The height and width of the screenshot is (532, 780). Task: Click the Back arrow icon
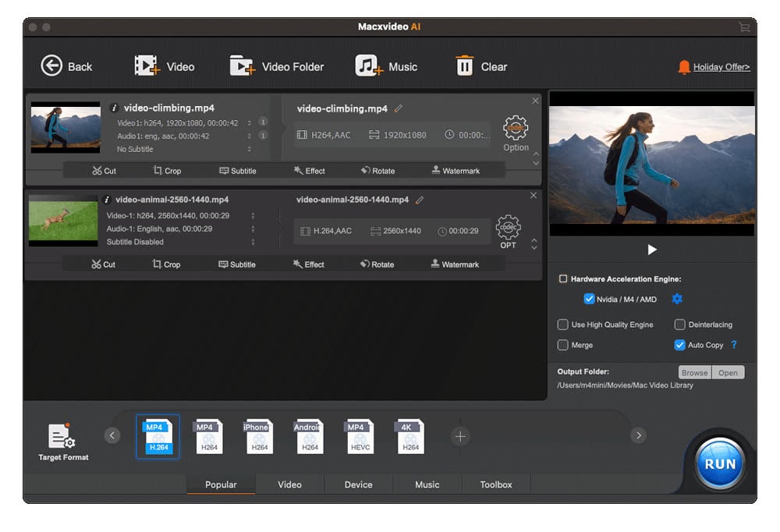(51, 66)
